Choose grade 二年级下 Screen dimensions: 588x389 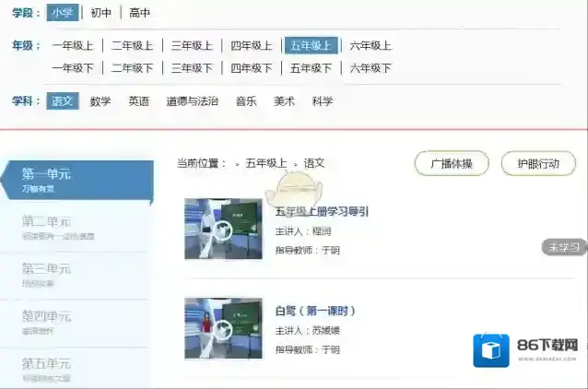(x=133, y=68)
